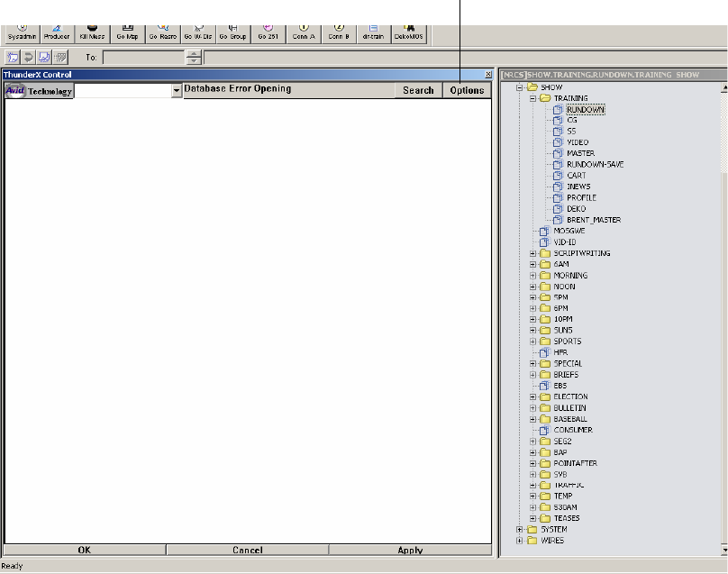Expand the ELECTION folder
728x574 pixels.
(532, 397)
